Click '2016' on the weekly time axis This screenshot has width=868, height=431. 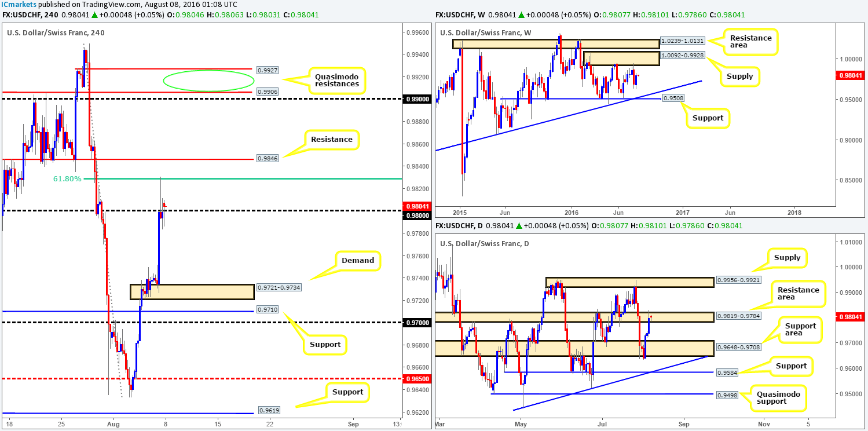pyautogui.click(x=572, y=211)
